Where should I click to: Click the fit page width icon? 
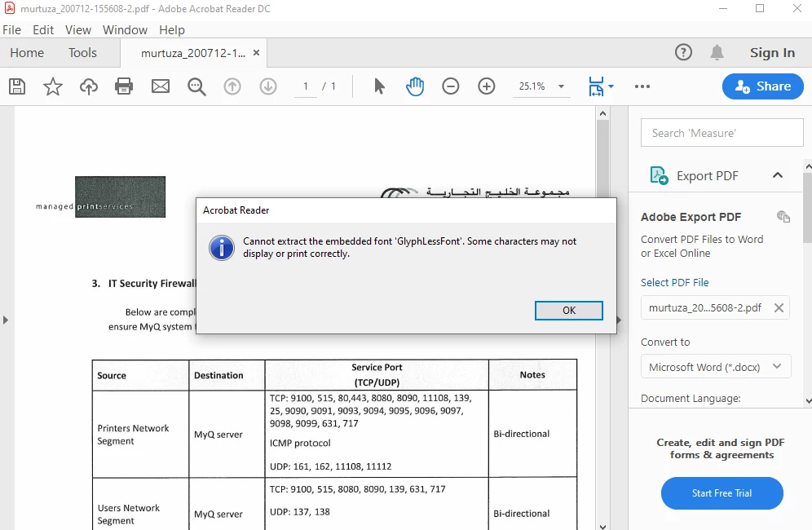[596, 86]
